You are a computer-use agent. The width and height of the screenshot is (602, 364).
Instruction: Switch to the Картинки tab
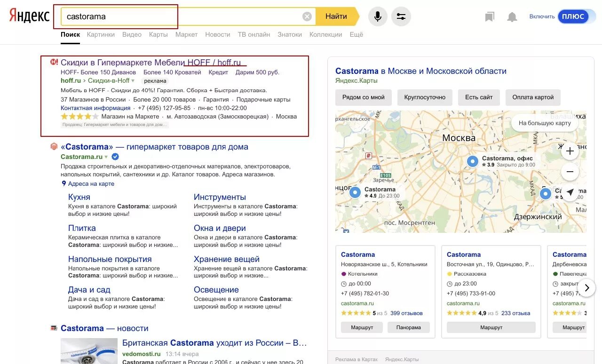tap(101, 34)
